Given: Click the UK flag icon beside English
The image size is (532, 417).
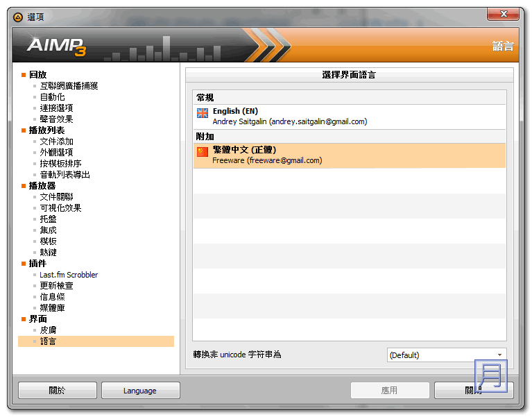Looking at the screenshot, I should click(202, 112).
